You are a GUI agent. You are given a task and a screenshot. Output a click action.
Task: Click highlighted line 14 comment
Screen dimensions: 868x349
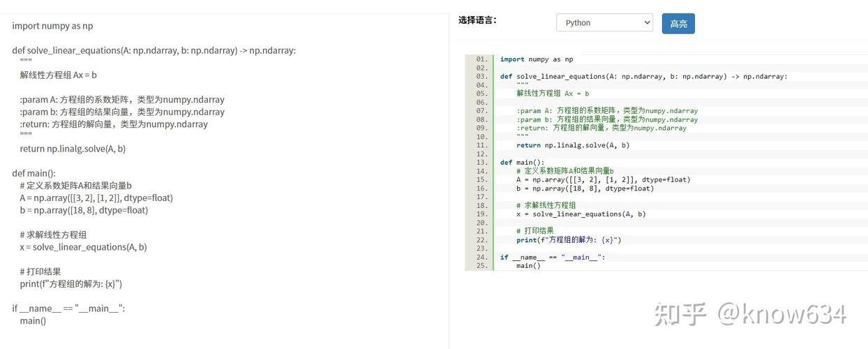(565, 171)
